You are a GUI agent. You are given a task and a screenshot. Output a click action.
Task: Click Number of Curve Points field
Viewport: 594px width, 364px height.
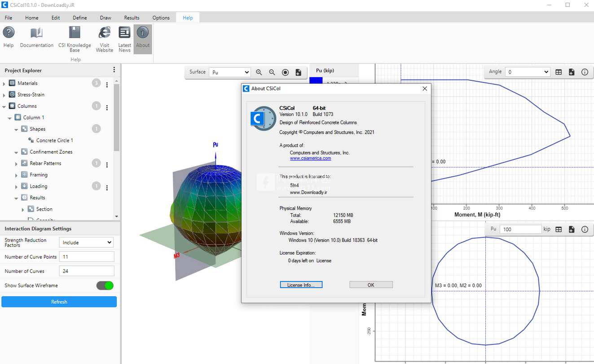[x=87, y=257]
